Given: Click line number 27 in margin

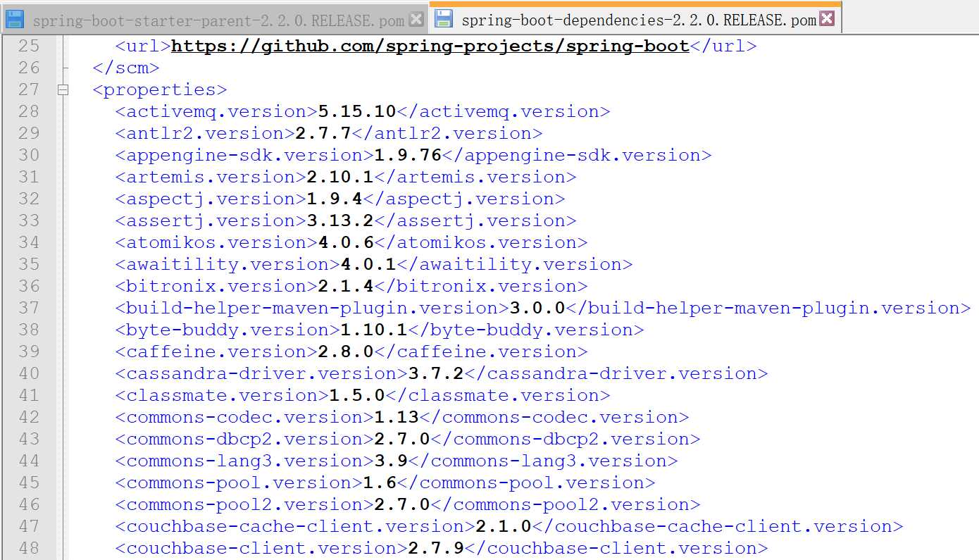Looking at the screenshot, I should (29, 90).
